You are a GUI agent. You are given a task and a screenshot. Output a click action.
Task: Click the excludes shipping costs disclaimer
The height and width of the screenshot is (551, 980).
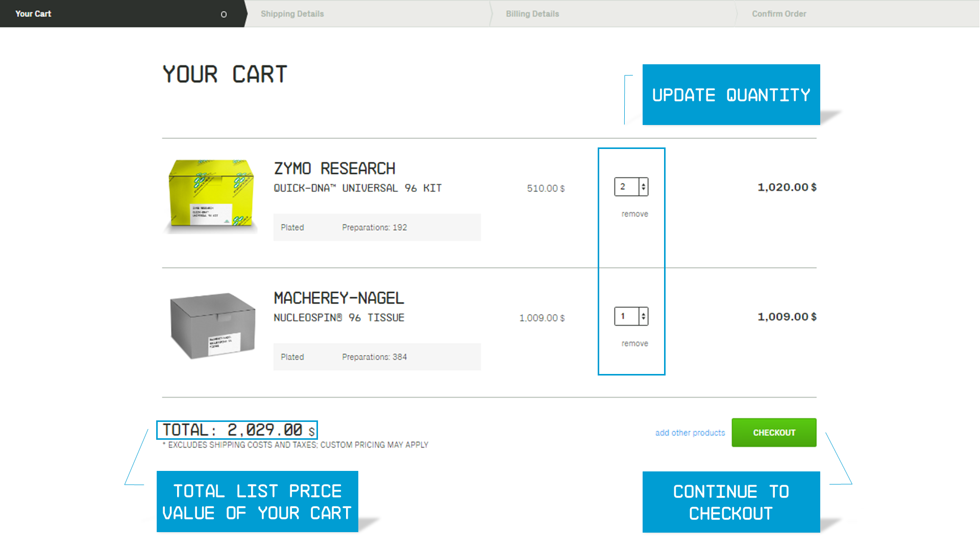tap(296, 445)
